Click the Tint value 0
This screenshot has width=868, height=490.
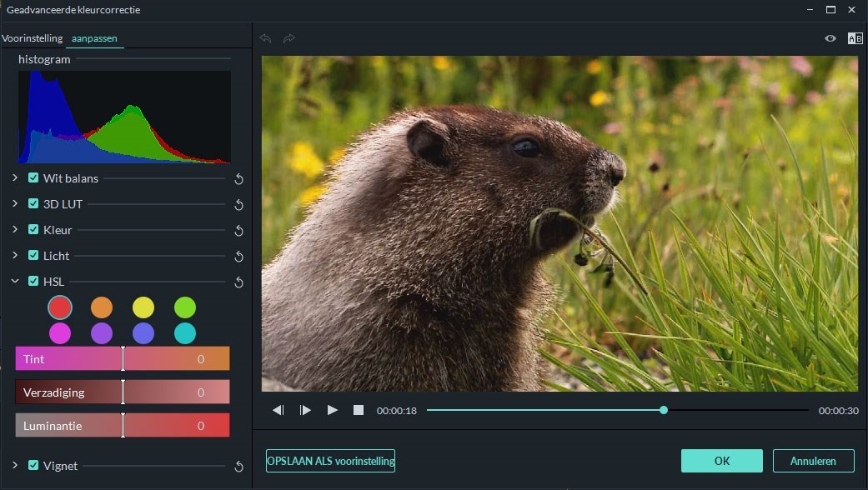coord(201,359)
